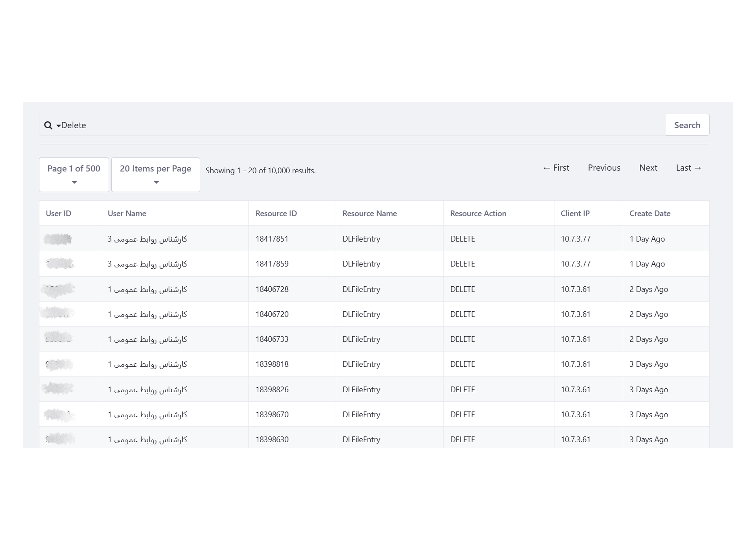The image size is (756, 534).
Task: Click client IP 10.7.3.77 in row 18417851
Action: tap(576, 239)
